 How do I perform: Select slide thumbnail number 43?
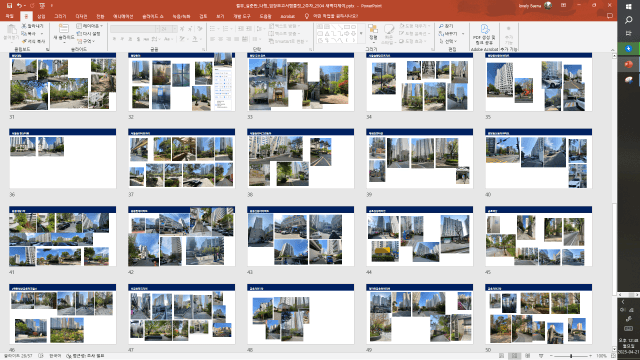300,236
